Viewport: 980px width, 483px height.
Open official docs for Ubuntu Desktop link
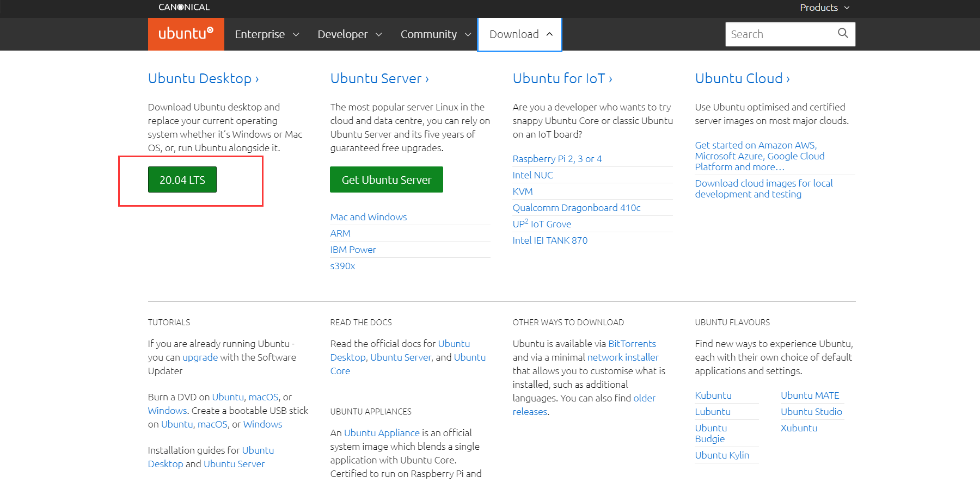(348, 357)
